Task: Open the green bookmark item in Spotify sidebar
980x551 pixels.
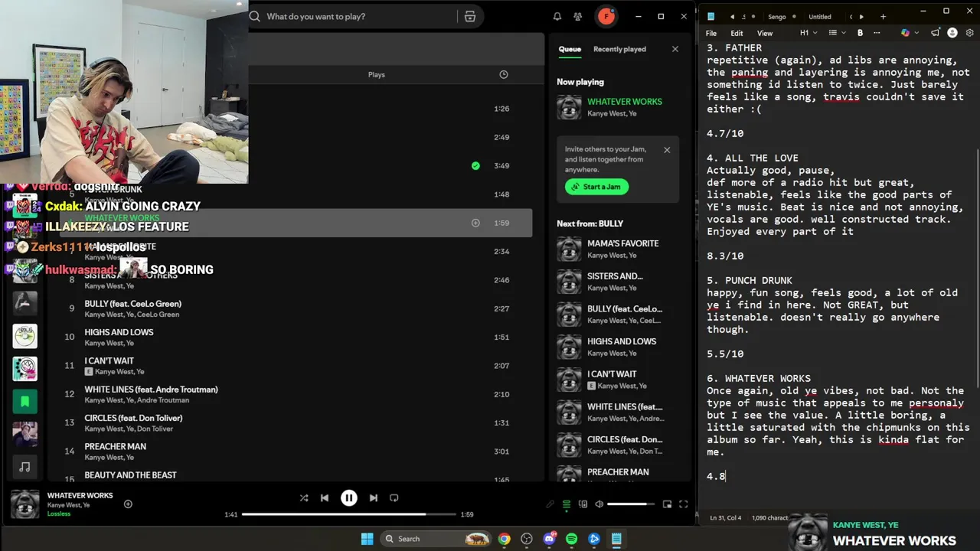Action: point(24,401)
